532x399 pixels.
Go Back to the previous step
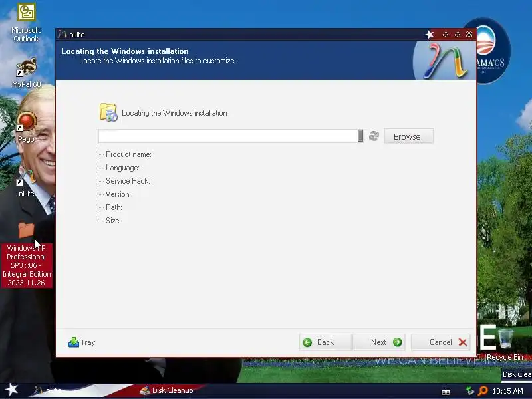coord(326,342)
